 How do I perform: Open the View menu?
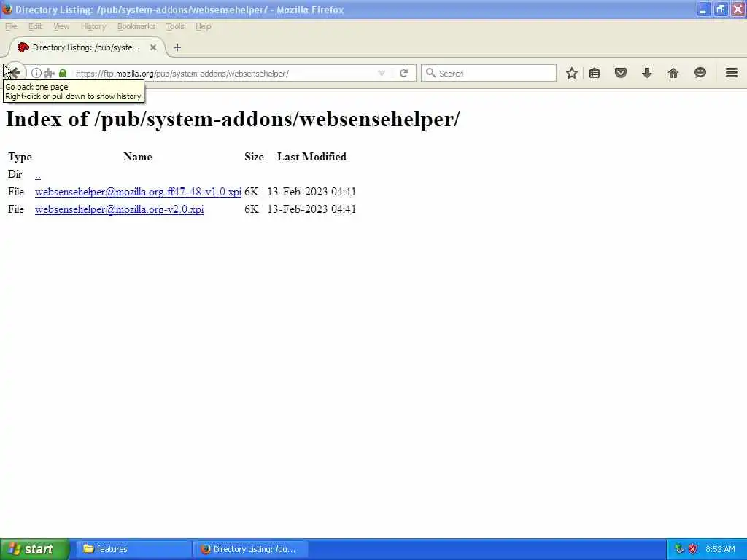point(61,26)
